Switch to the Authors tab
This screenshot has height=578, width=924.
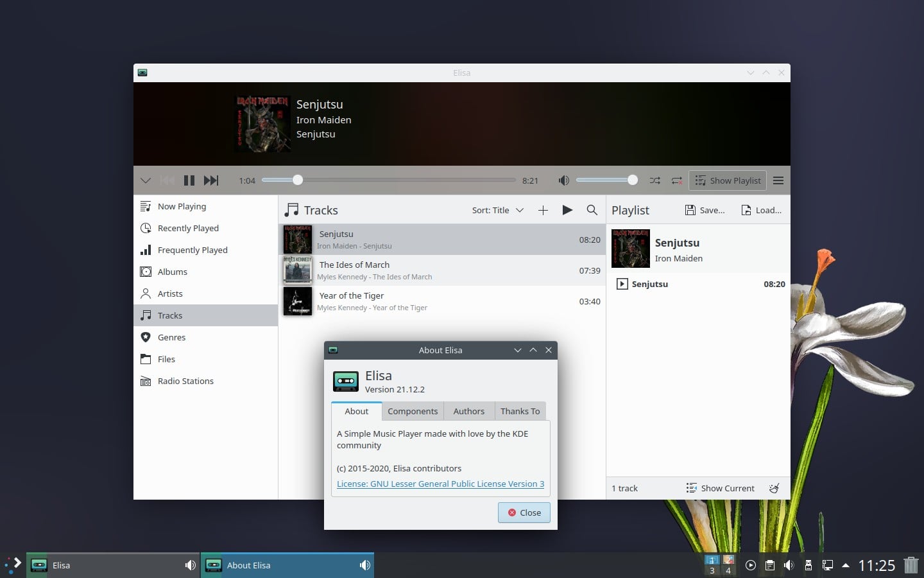468,411
